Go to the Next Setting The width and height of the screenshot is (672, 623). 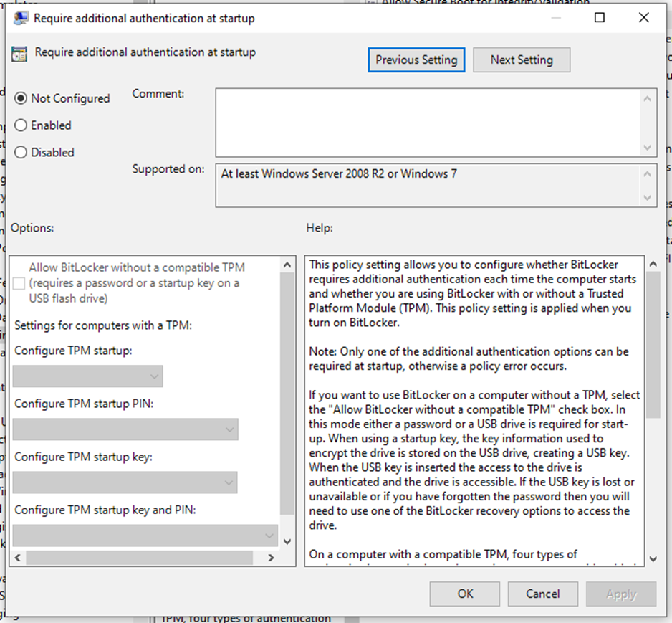(x=522, y=60)
